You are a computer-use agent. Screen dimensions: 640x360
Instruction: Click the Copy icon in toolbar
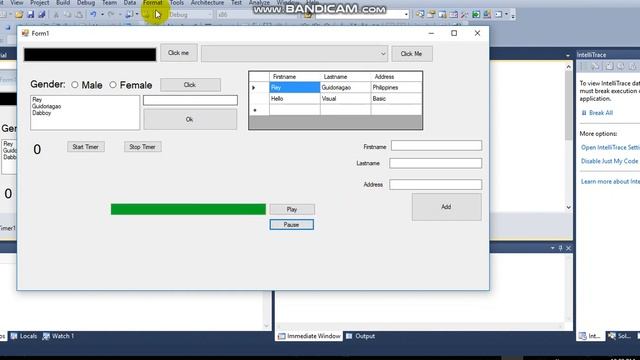(x=68, y=15)
